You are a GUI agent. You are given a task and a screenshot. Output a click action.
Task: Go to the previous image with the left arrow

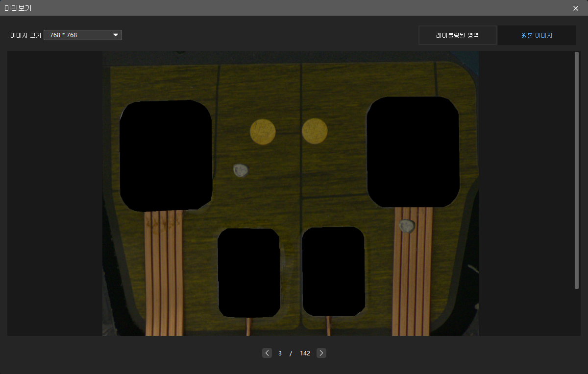[267, 353]
